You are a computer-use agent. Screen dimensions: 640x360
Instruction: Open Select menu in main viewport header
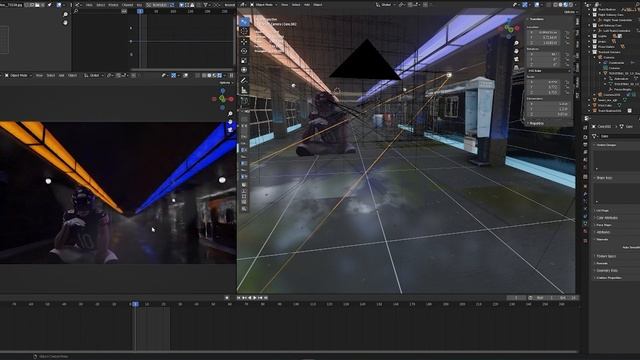pos(296,4)
